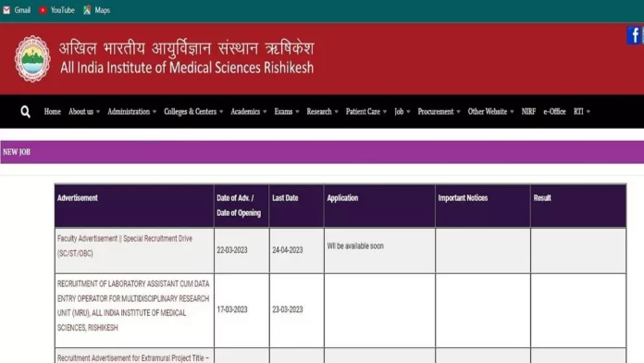Expand the Colleges & Centers dropdown
This screenshot has height=363, width=644.
[193, 111]
